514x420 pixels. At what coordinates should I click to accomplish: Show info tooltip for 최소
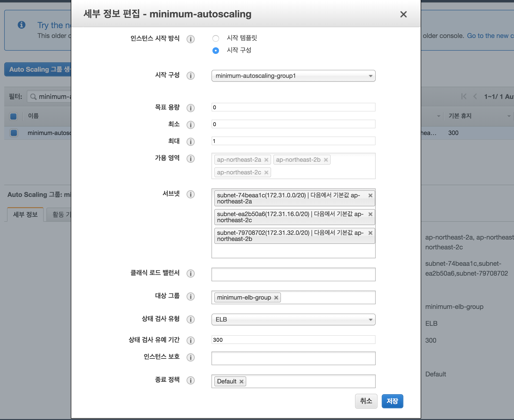click(x=190, y=125)
